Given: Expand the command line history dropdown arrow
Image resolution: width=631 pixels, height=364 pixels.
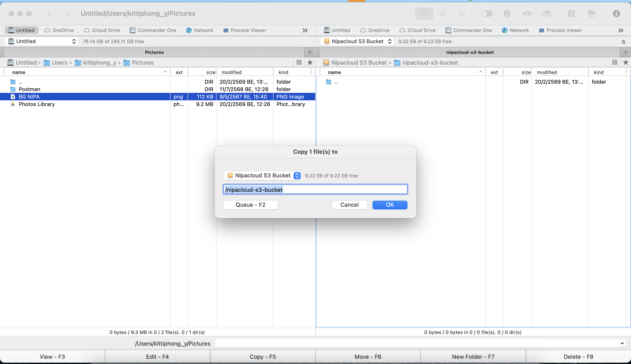Looking at the screenshot, I should click(622, 343).
